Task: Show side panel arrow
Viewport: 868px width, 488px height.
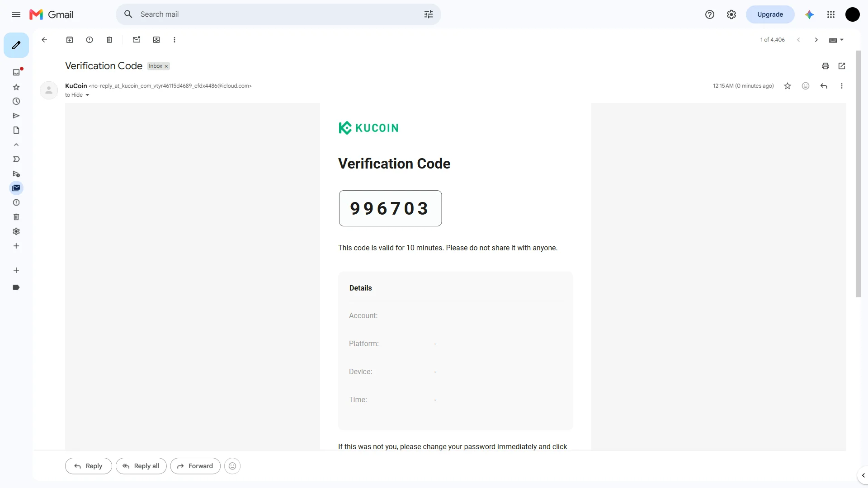Action: coord(863,475)
